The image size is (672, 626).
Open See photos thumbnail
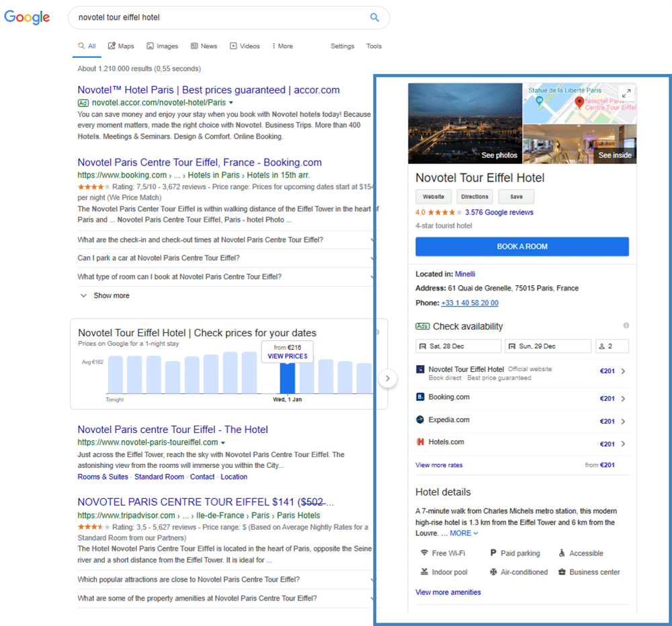(x=465, y=124)
